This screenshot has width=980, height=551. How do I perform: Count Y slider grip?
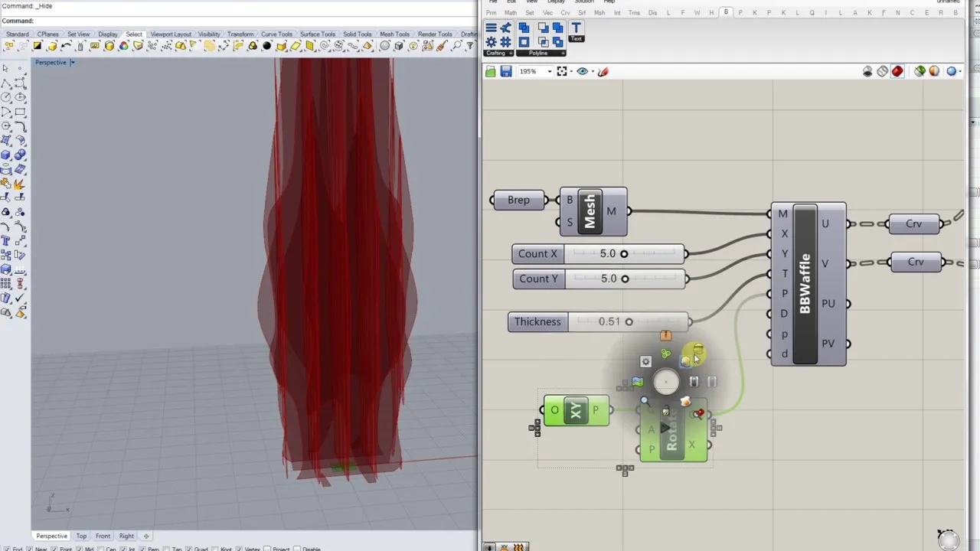click(x=625, y=279)
